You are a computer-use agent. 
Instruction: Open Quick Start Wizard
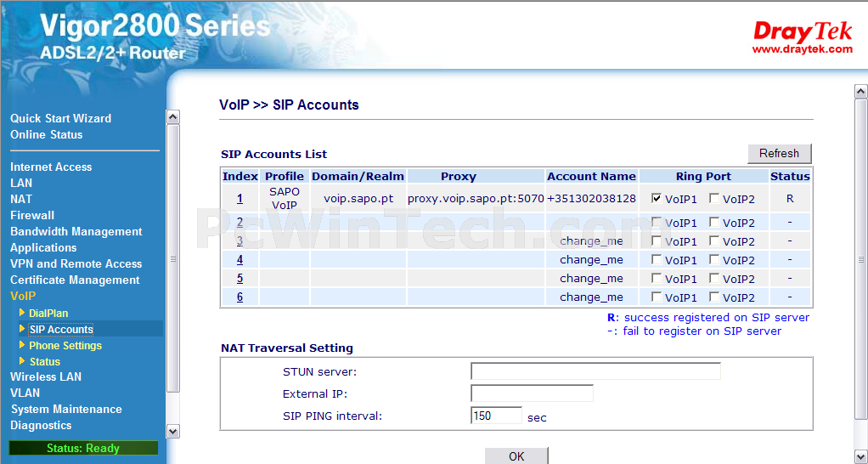click(x=60, y=118)
